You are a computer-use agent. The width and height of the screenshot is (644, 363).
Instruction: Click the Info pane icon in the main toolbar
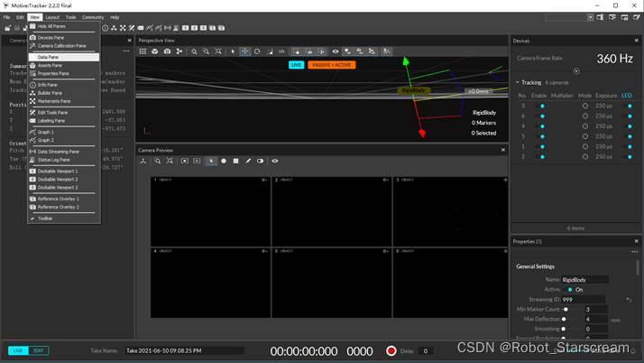point(106,28)
